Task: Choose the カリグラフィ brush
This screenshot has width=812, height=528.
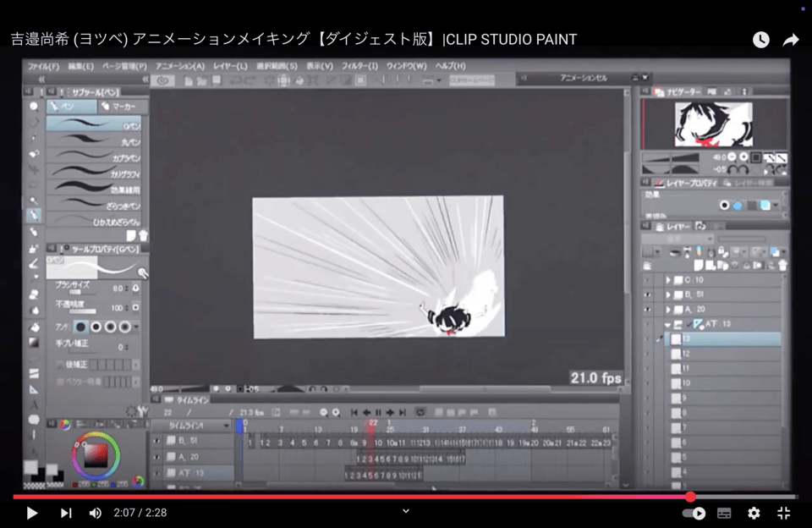Action: pyautogui.click(x=94, y=173)
